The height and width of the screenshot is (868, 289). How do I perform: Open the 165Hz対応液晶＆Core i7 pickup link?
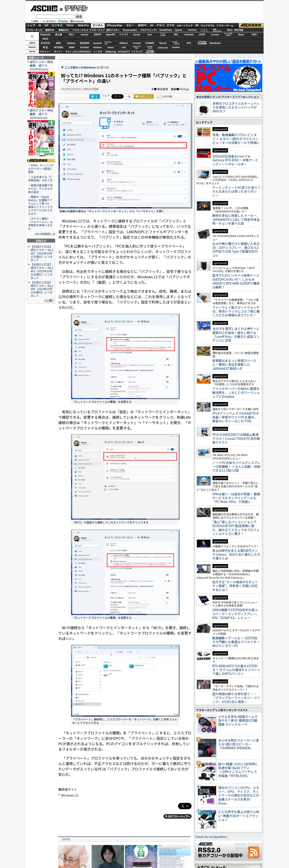pos(235,160)
